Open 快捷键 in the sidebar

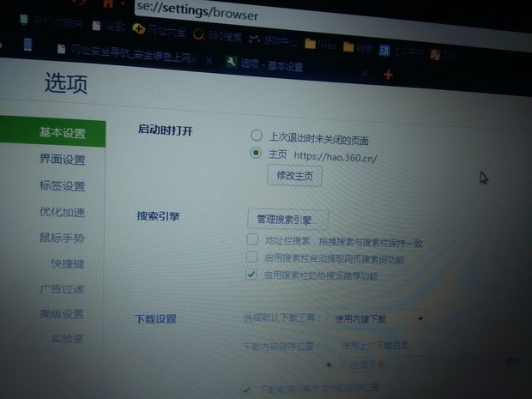tap(67, 263)
